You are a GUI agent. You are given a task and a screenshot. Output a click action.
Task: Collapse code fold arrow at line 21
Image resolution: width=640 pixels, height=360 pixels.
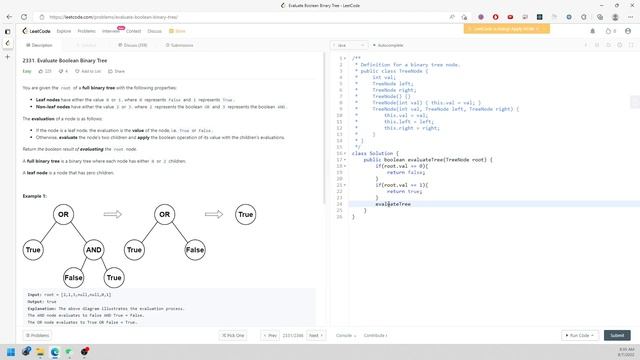coord(345,185)
